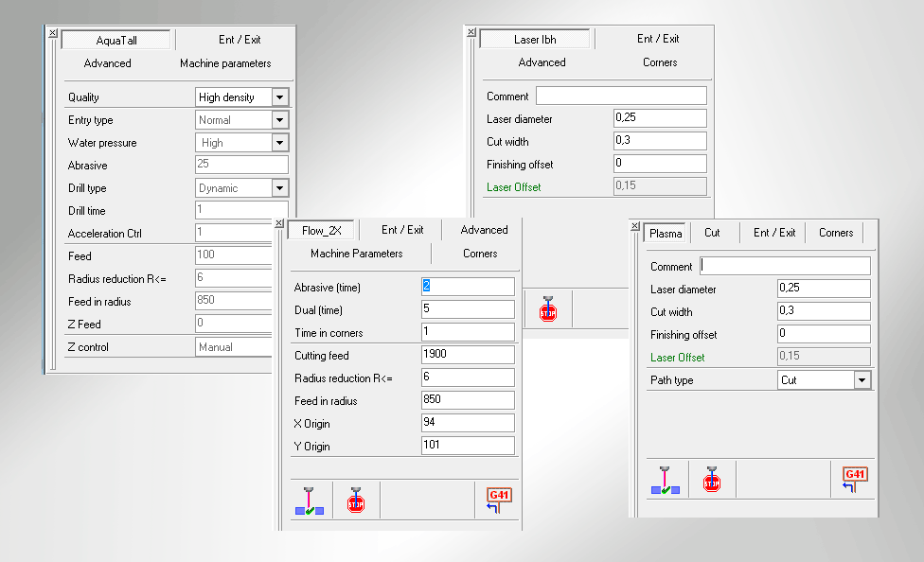Open Corners tab in Plasma panel
The width and height of the screenshot is (924, 562).
pyautogui.click(x=836, y=233)
